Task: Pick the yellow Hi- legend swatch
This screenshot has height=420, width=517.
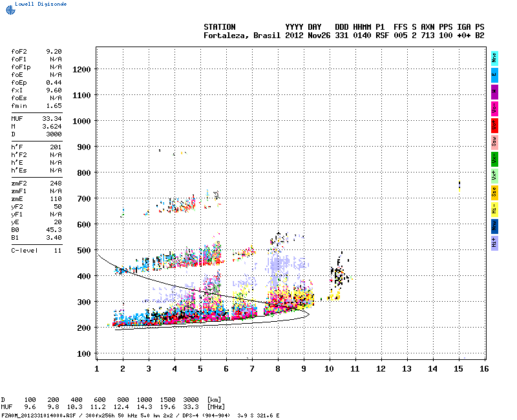Action: [x=494, y=209]
